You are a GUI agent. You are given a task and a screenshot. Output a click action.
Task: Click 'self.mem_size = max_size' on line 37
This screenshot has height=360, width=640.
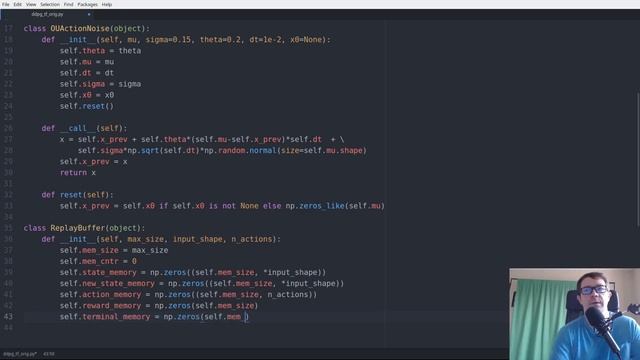(114, 250)
